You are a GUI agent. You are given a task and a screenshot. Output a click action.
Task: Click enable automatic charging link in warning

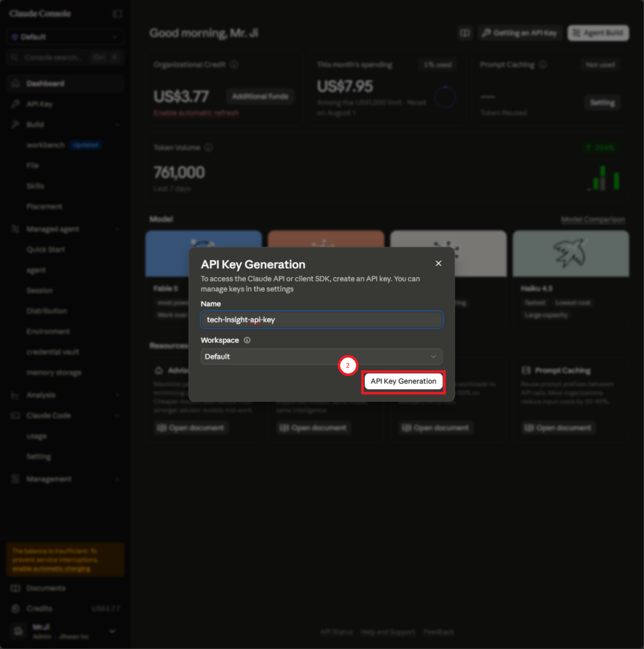51,569
